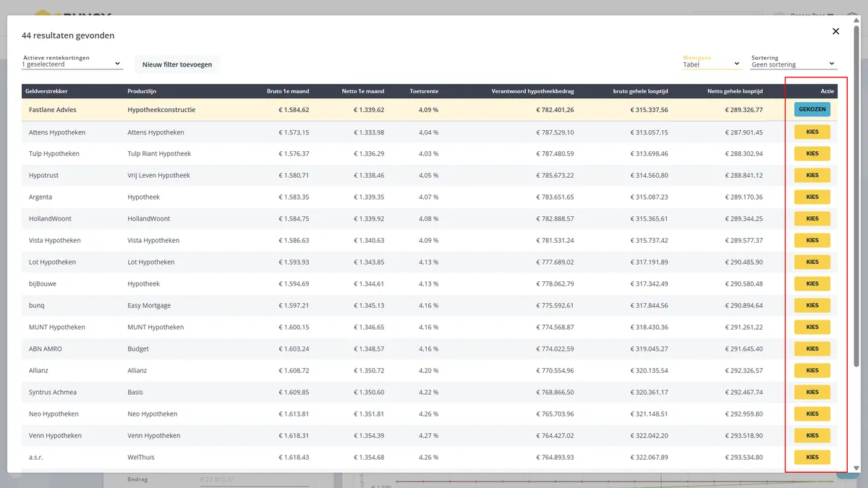Expand the Sortering dropdown
The height and width of the screenshot is (488, 868).
point(793,61)
